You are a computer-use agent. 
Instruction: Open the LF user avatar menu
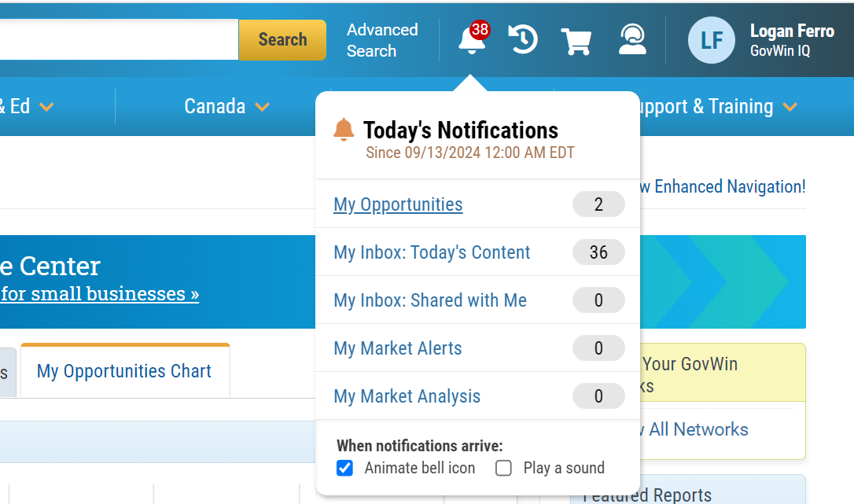711,39
